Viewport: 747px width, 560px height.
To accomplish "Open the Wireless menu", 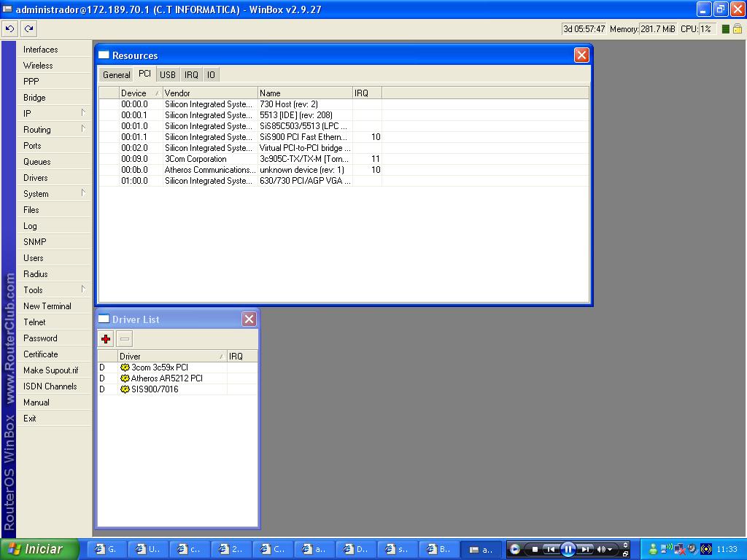I will [54, 66].
